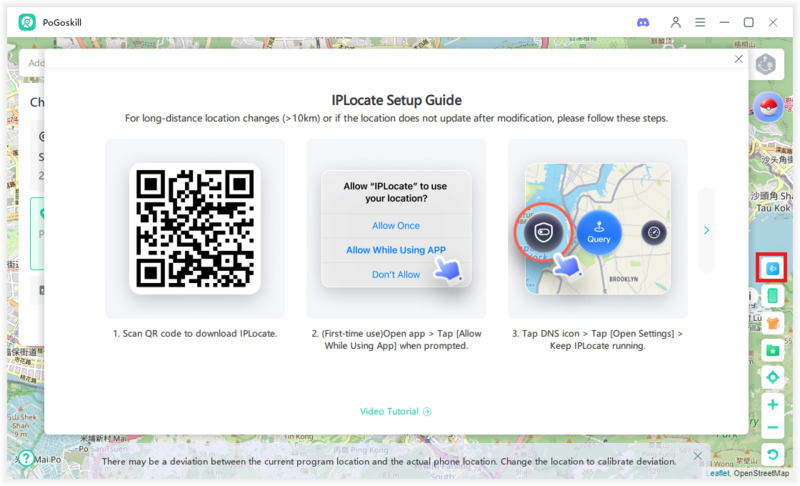Click the IPLocate Setup Guide heading
The height and width of the screenshot is (486, 800).
396,100
